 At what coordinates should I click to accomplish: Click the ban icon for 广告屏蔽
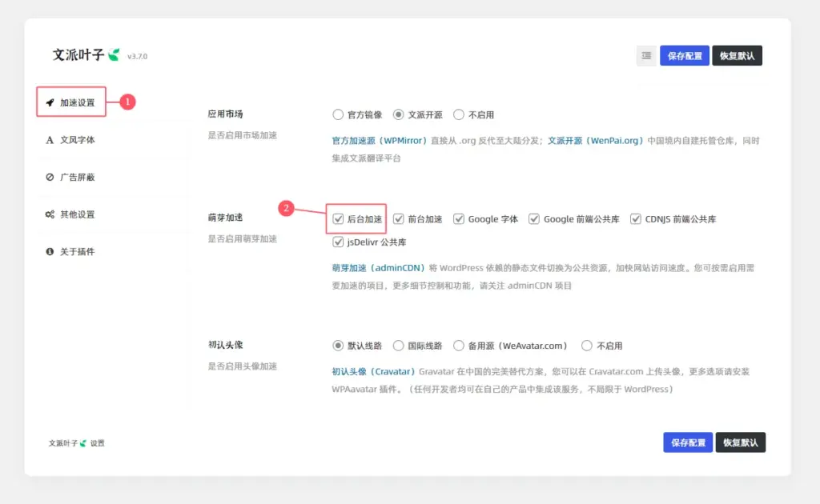click(x=50, y=177)
